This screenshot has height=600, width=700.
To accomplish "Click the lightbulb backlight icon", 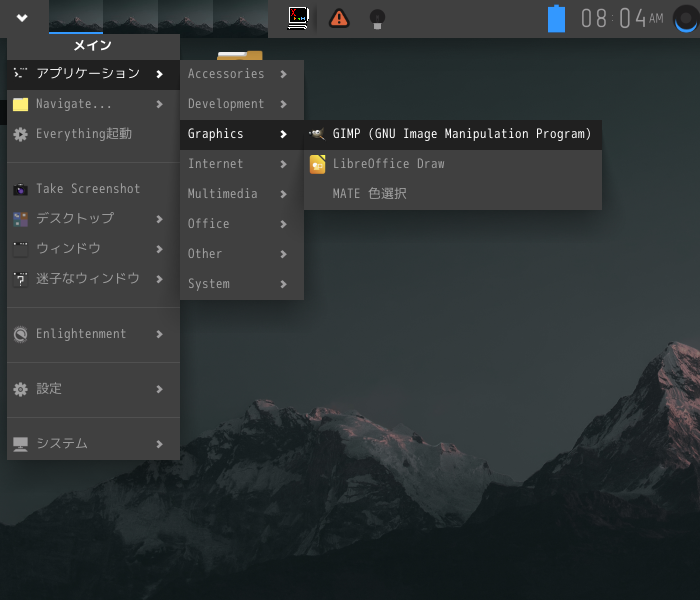I will [x=377, y=19].
